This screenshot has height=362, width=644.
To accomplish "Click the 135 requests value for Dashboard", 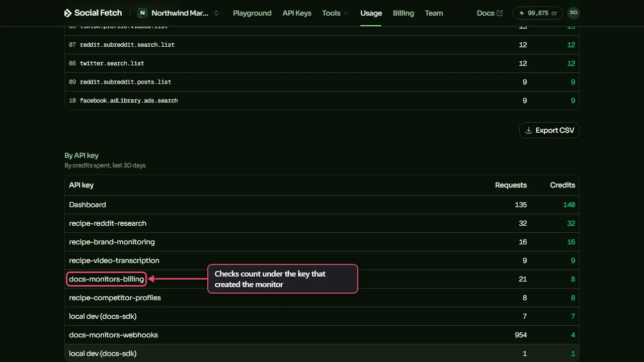I will coord(521,205).
